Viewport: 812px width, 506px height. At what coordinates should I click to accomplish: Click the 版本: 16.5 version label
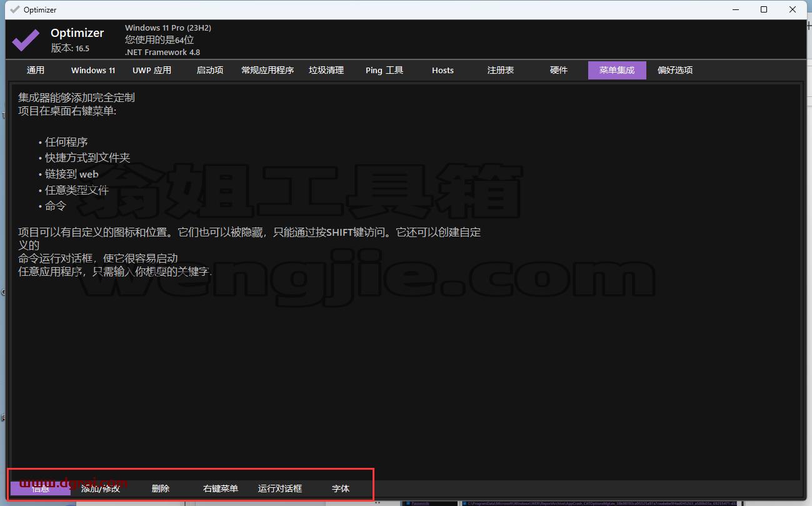(x=70, y=48)
